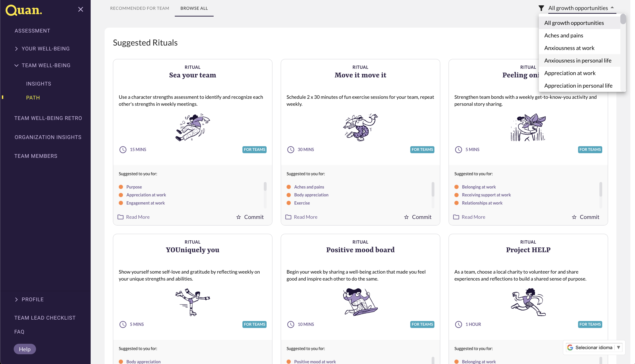Screen dimensions: 635x364
Task: Go to Insights in the sidebar
Action: 39,84
